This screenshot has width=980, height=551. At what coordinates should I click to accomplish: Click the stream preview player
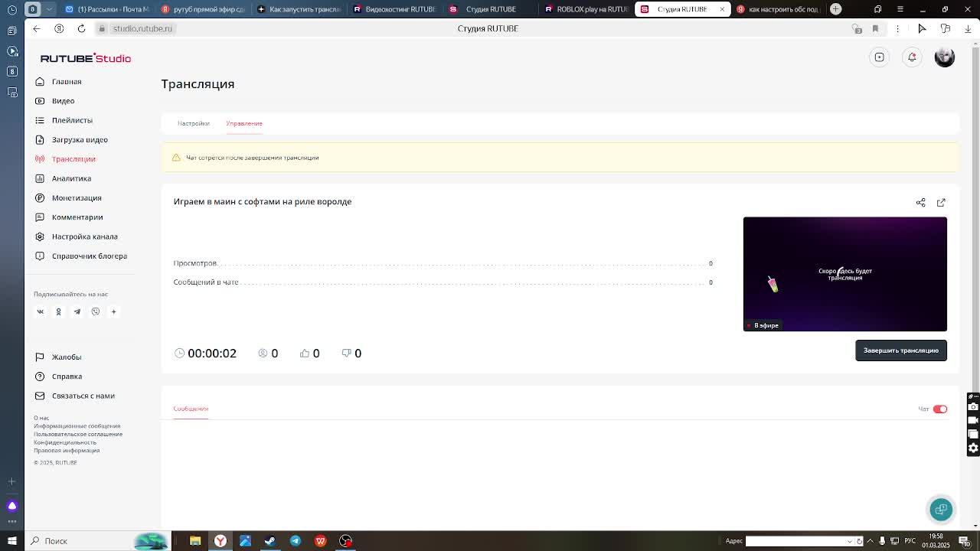click(x=845, y=274)
